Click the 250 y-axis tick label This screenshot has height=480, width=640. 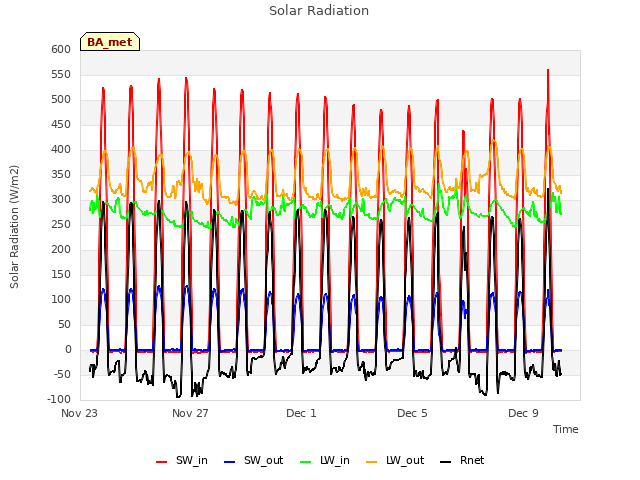[61, 224]
